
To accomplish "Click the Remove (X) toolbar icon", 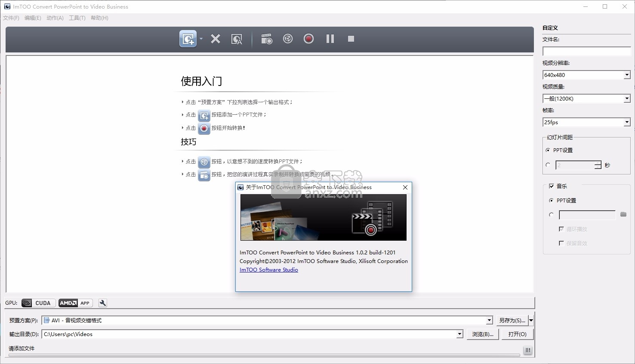I will click(216, 39).
